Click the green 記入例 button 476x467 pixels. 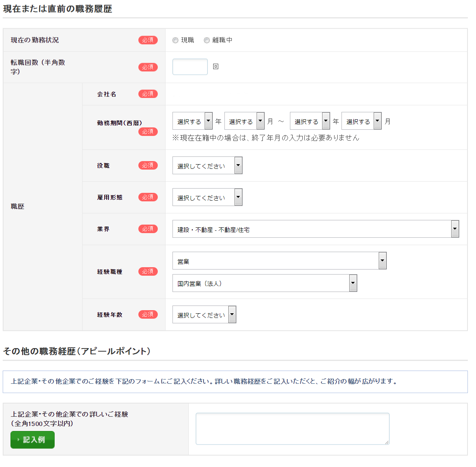point(33,440)
